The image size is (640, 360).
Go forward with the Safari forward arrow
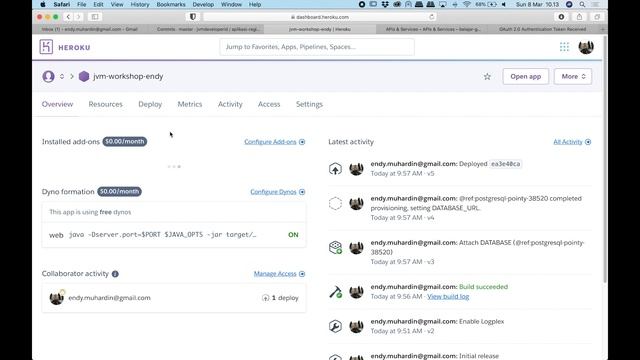78,17
